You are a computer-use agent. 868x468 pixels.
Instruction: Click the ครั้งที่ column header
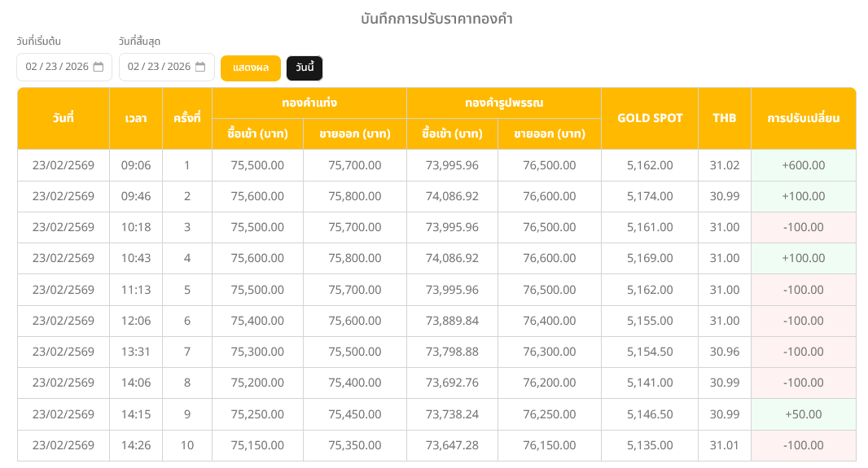click(186, 119)
